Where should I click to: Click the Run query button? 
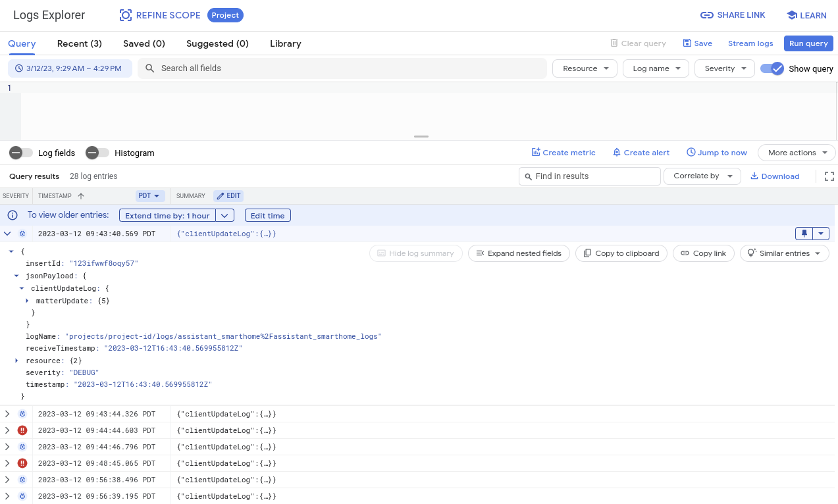click(x=808, y=43)
